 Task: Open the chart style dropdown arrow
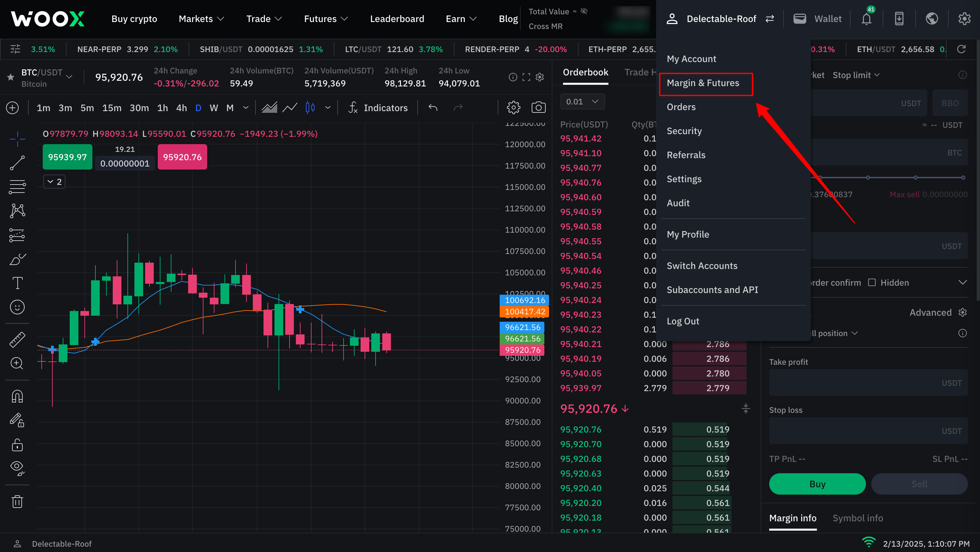328,108
